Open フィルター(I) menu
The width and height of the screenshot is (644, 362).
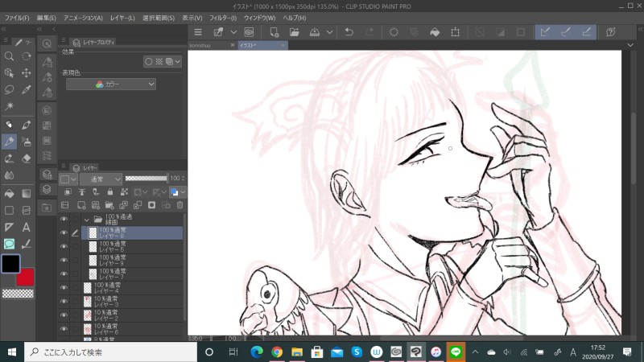223,18
